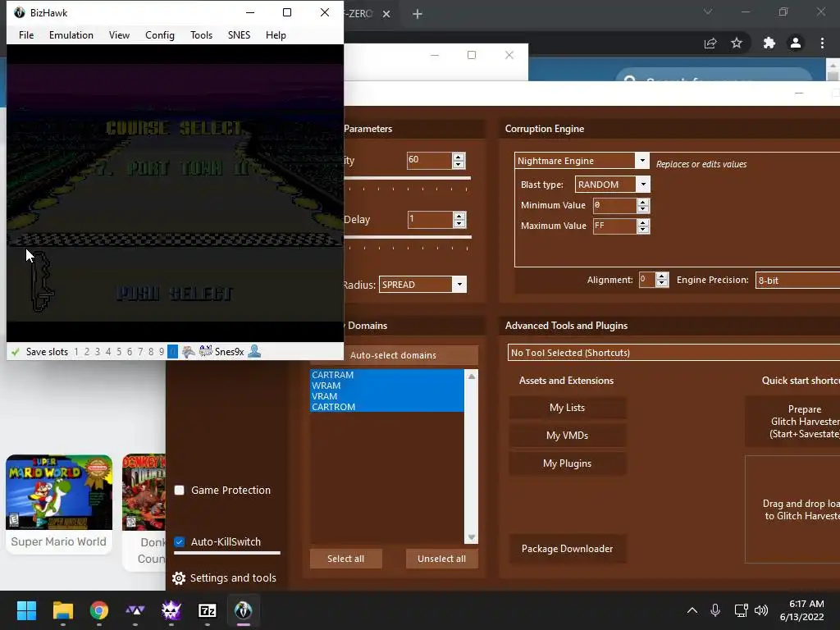This screenshot has height=630, width=840.
Task: Click the blue user icon in the BizHawk status bar
Action: [x=254, y=351]
